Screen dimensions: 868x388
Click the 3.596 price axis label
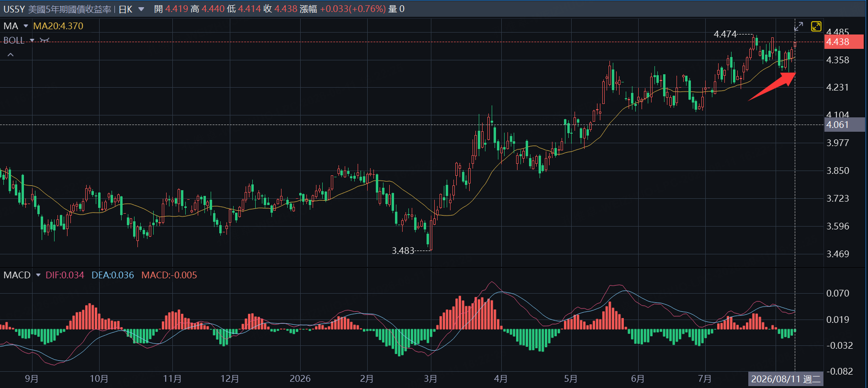pos(838,226)
